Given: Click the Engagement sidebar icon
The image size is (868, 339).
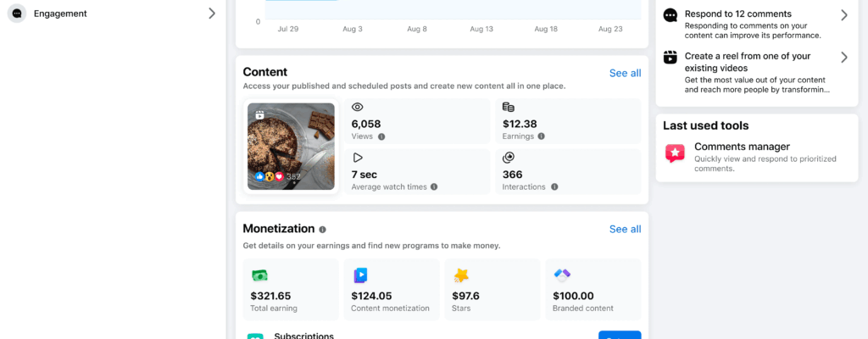Looking at the screenshot, I should [17, 14].
